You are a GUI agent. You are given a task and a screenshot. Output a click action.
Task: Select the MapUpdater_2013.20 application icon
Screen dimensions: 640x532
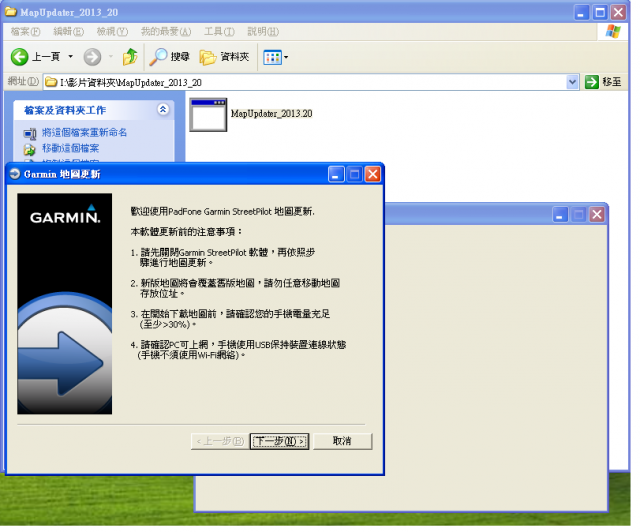click(208, 115)
